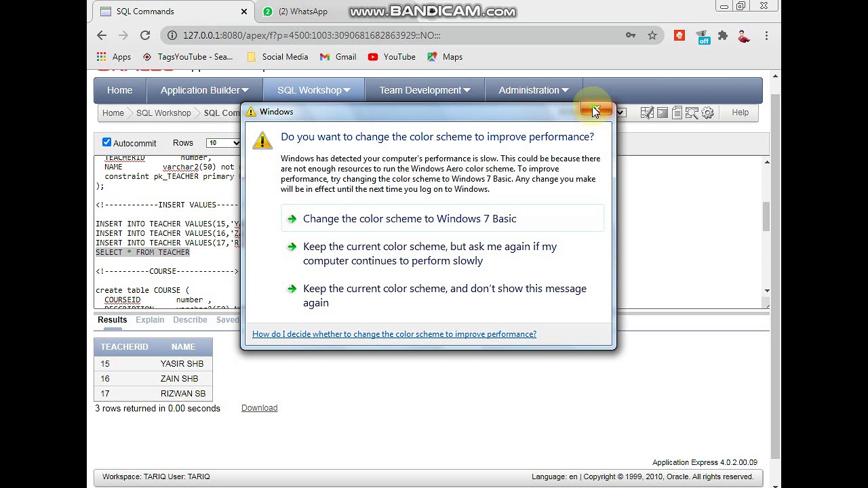The height and width of the screenshot is (488, 868).
Task: Click the SQL editor scroll-down arrow
Action: 766,290
